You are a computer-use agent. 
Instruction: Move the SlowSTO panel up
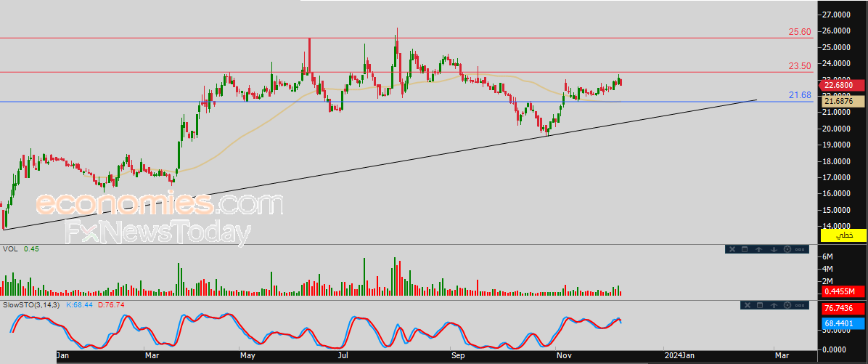tap(774, 305)
